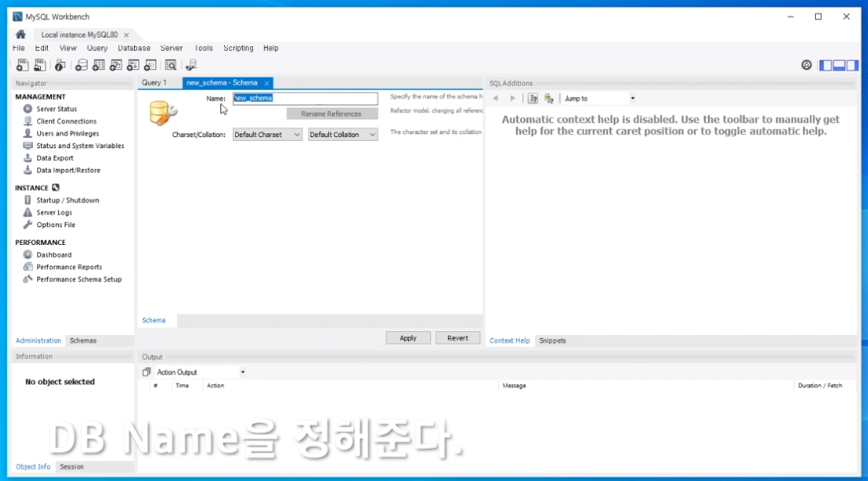The image size is (868, 481).
Task: Open the Server menu
Action: tap(172, 48)
